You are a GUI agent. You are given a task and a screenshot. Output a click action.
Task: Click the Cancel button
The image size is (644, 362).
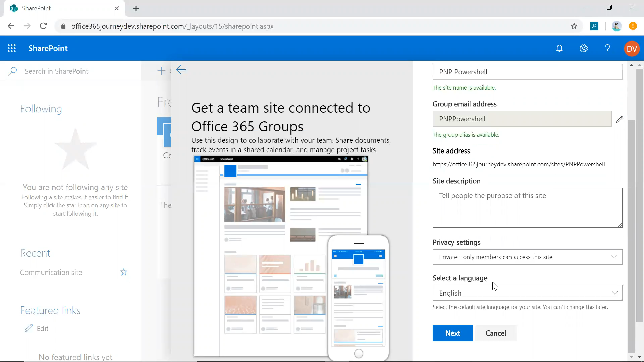pos(496,333)
